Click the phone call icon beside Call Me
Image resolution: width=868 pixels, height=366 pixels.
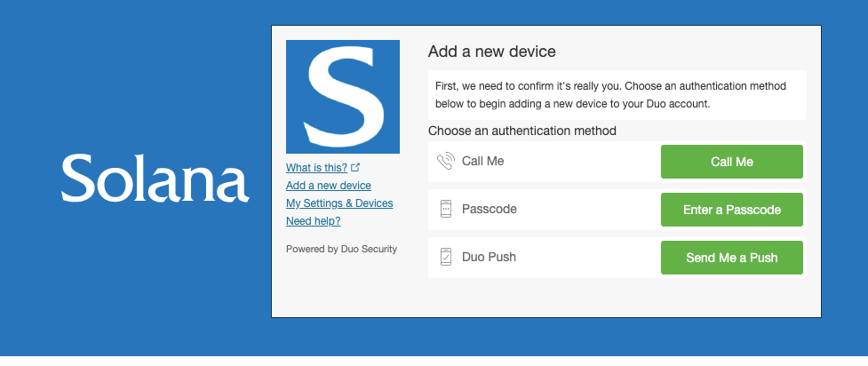pos(445,162)
